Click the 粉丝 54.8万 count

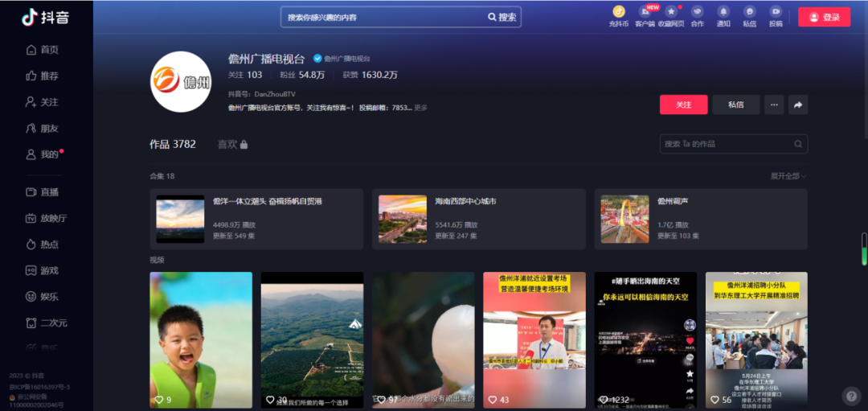point(302,75)
